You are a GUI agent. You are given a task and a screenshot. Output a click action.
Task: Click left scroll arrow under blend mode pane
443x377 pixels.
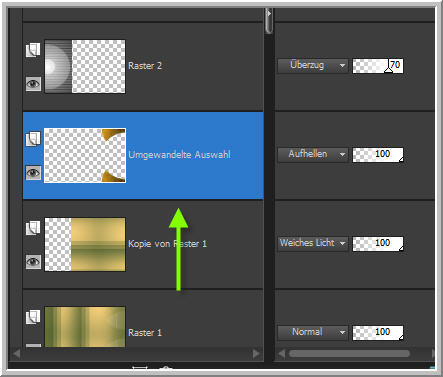(282, 354)
